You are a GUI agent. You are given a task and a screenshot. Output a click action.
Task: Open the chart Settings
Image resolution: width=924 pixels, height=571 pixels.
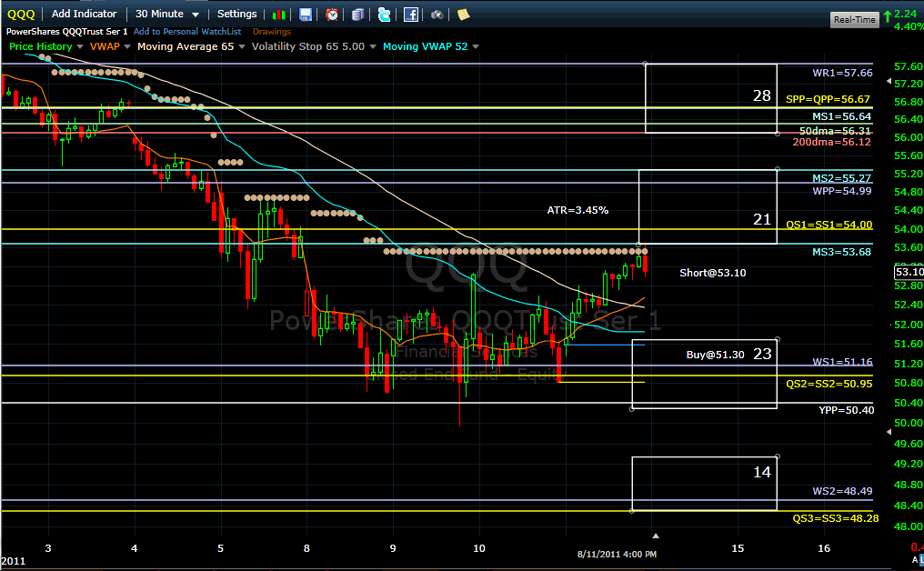tap(236, 14)
